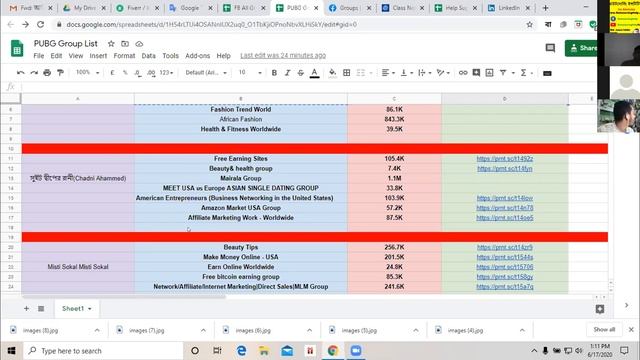Click the Windows Start button
The height and width of the screenshot is (360, 640).
(11, 351)
